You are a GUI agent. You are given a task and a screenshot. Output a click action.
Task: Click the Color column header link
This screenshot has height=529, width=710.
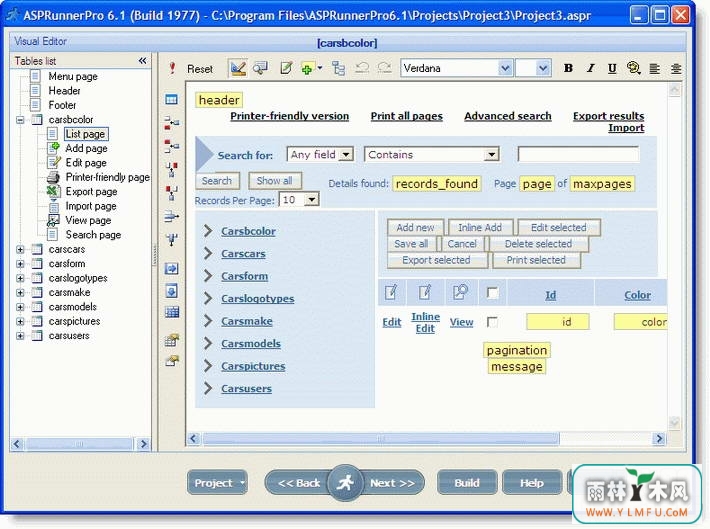[x=637, y=295]
